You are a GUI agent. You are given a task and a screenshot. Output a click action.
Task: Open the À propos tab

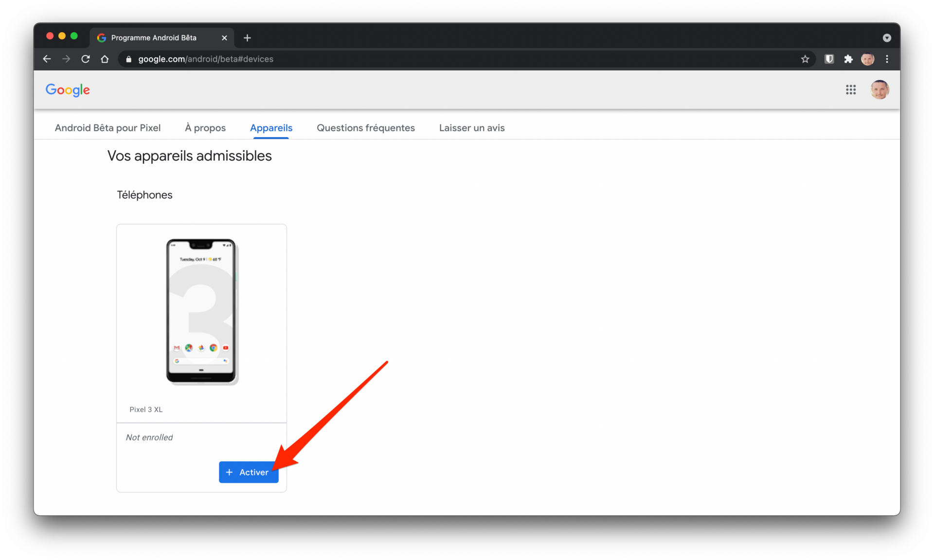click(205, 128)
